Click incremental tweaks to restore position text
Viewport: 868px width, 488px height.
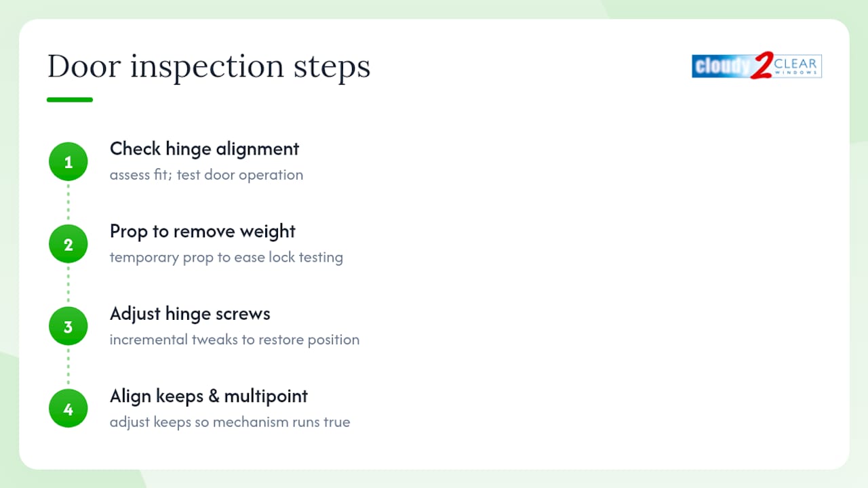(235, 340)
